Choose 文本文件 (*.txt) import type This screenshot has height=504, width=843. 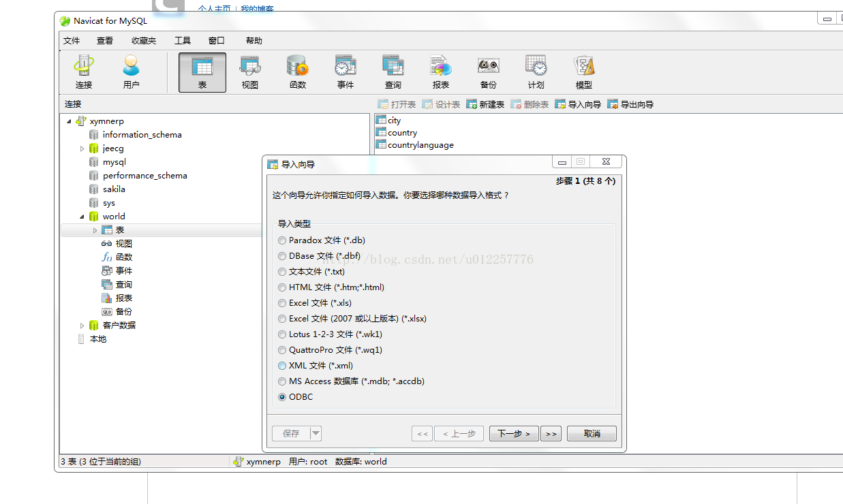click(282, 272)
